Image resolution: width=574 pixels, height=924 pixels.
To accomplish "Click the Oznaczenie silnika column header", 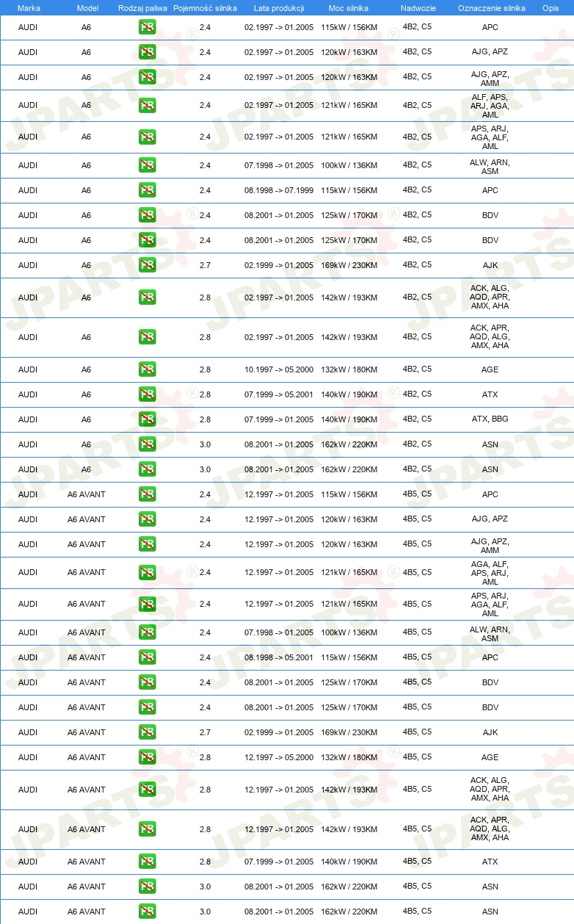I will click(491, 8).
